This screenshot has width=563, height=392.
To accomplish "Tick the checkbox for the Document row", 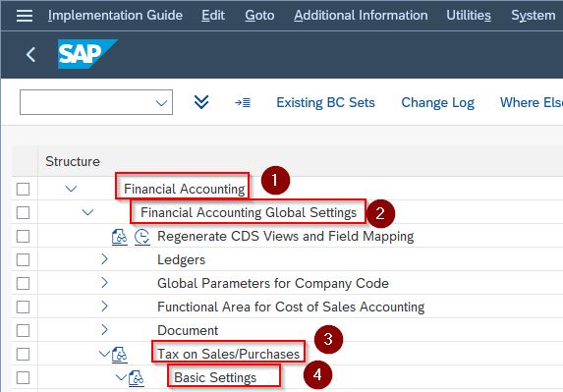I will click(x=23, y=331).
